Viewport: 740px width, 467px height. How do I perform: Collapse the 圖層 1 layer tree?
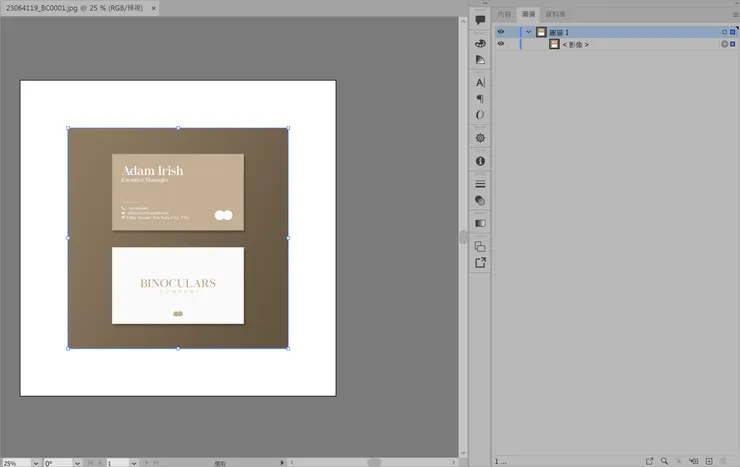528,32
